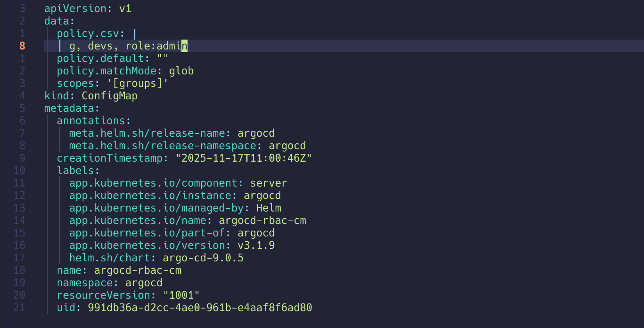Click the version v3.1.9 value
The width and height of the screenshot is (644, 328).
pyautogui.click(x=256, y=245)
